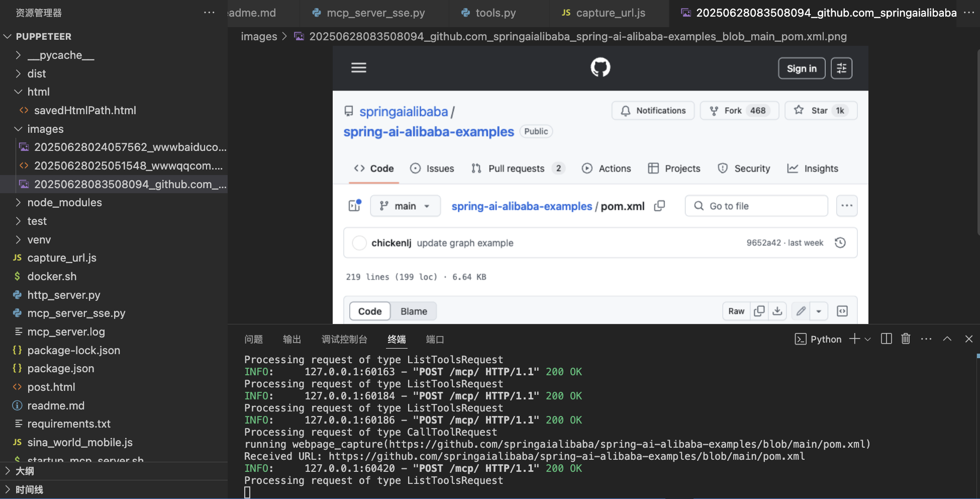Screen dimensions: 980x499
Task: Click the file tree toggle icon
Action: [355, 206]
